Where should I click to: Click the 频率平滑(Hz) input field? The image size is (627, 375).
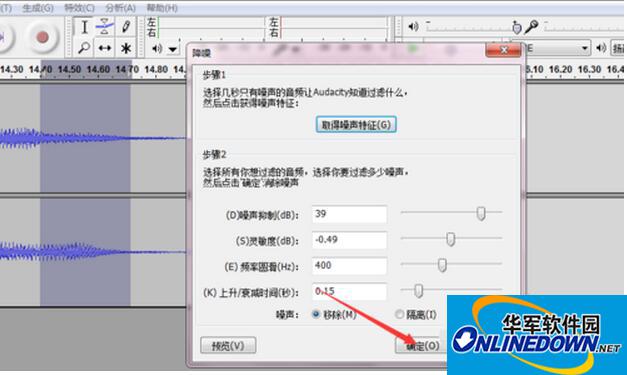click(x=349, y=266)
